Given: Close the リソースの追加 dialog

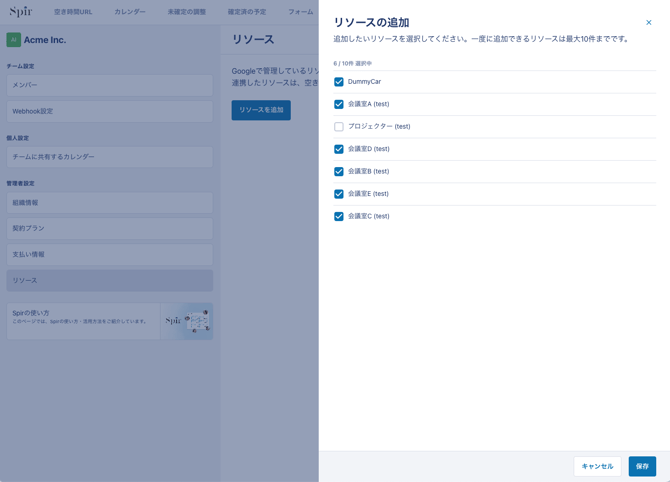Looking at the screenshot, I should tap(648, 23).
